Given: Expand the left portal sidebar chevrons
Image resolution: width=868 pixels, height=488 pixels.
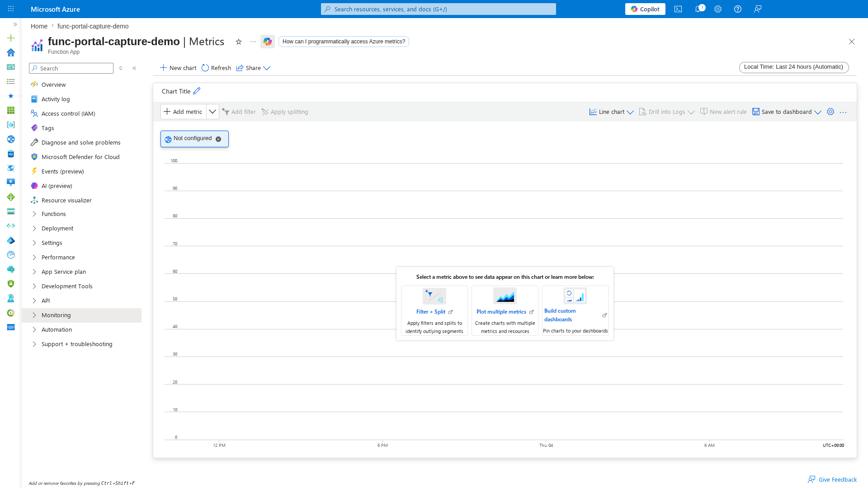Looking at the screenshot, I should [x=15, y=24].
